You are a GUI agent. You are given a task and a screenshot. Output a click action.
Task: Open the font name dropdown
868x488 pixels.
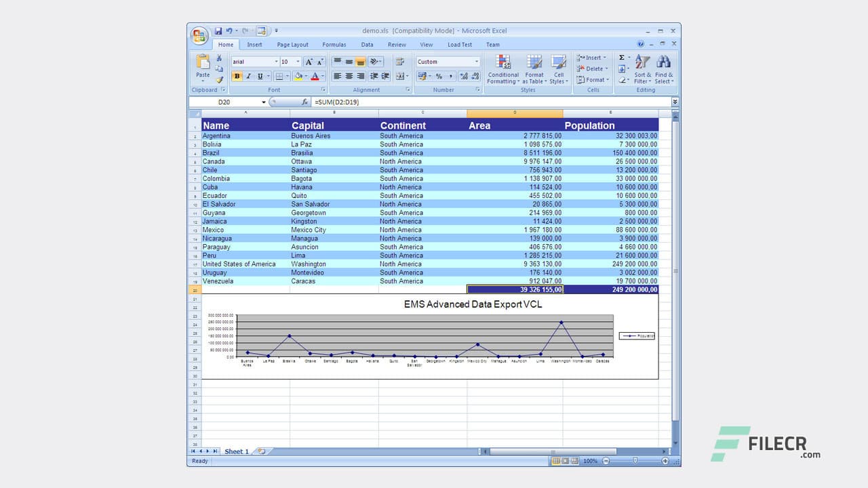click(277, 61)
